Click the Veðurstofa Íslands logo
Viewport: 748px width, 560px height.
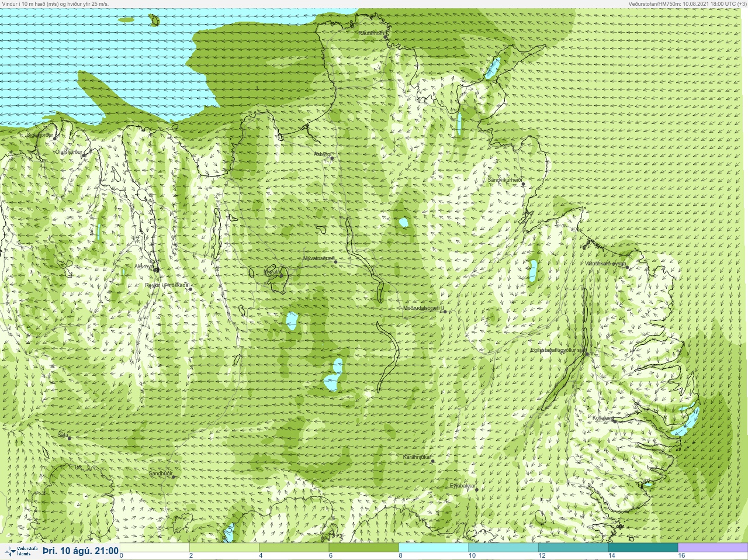coord(21,551)
